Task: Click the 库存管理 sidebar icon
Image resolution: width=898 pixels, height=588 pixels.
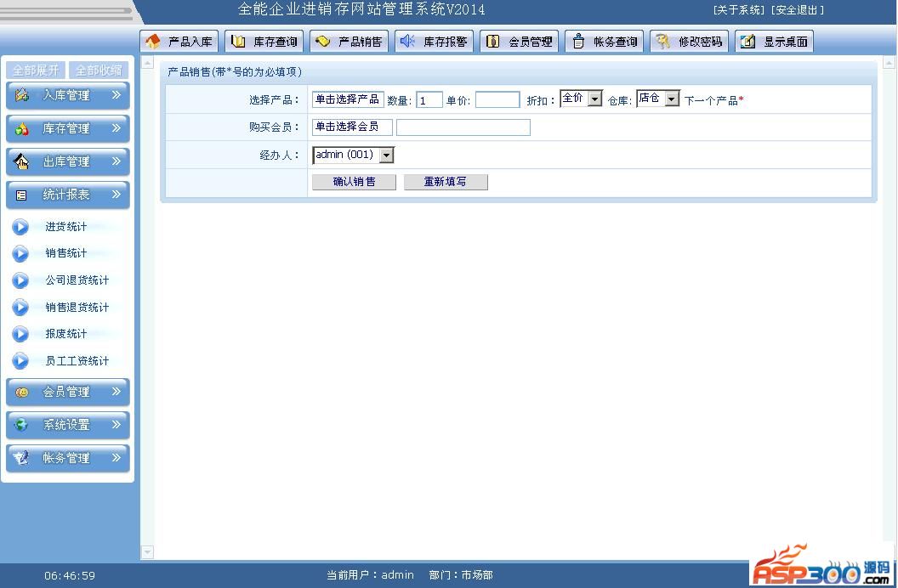Action: [22, 128]
